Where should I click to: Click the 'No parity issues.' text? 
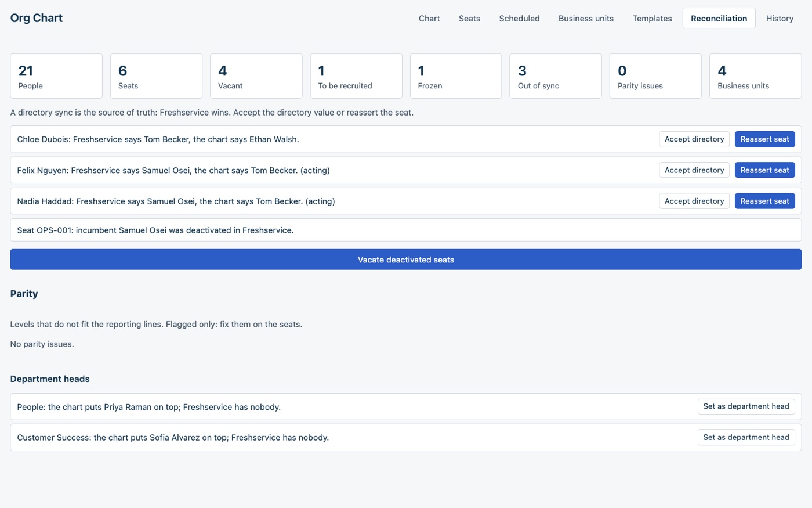coord(42,344)
